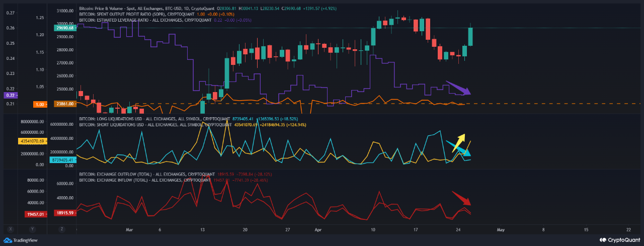
Task: Click the purple 0.22 leverage axis label
Action: pyautogui.click(x=11, y=95)
